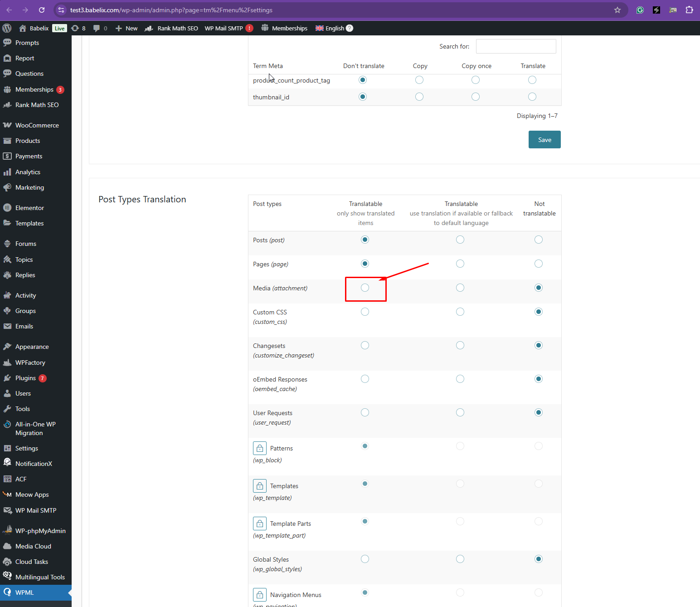Click the Save button
Image resolution: width=700 pixels, height=607 pixels.
coord(544,140)
